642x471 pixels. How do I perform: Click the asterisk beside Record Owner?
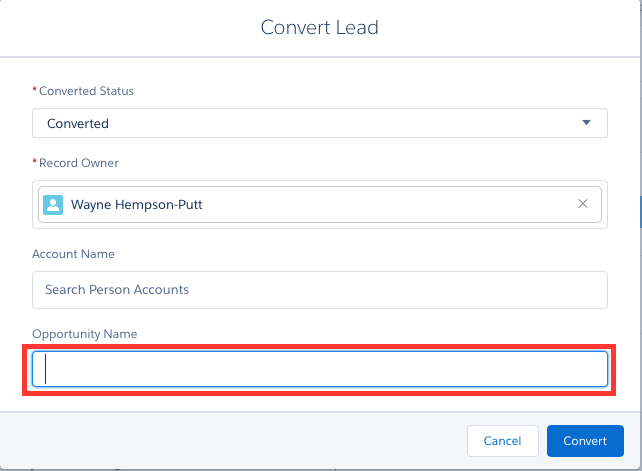pos(35,163)
